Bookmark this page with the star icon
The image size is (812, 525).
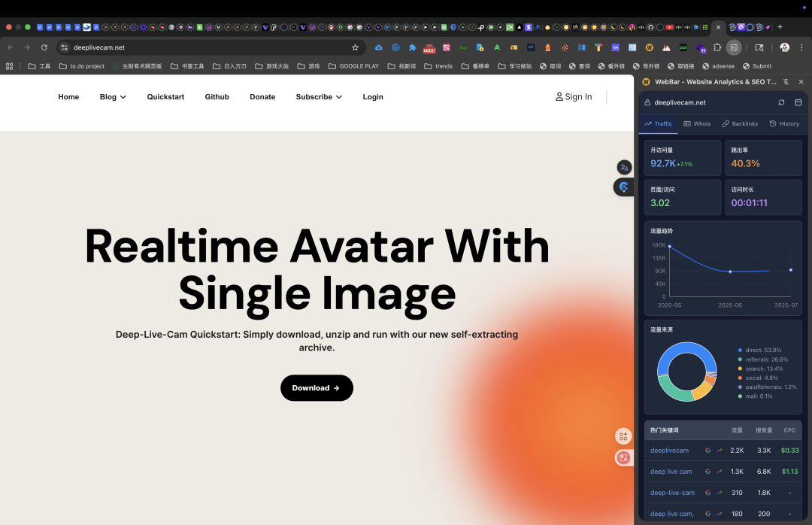[355, 47]
